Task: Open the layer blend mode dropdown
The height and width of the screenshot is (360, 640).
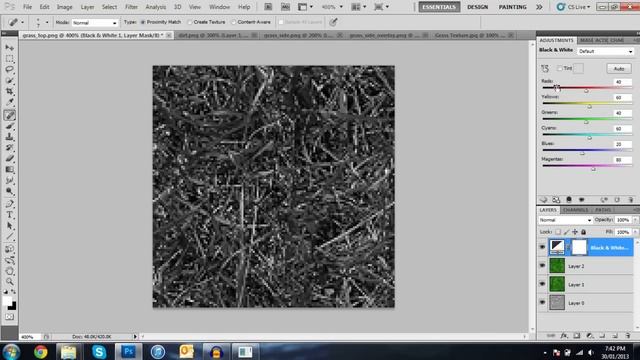Action: click(565, 220)
